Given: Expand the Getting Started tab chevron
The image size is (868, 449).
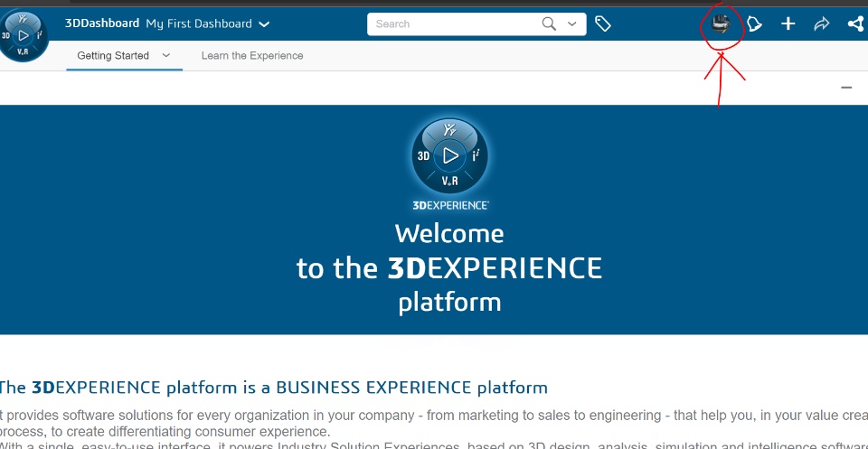Looking at the screenshot, I should click(x=166, y=55).
